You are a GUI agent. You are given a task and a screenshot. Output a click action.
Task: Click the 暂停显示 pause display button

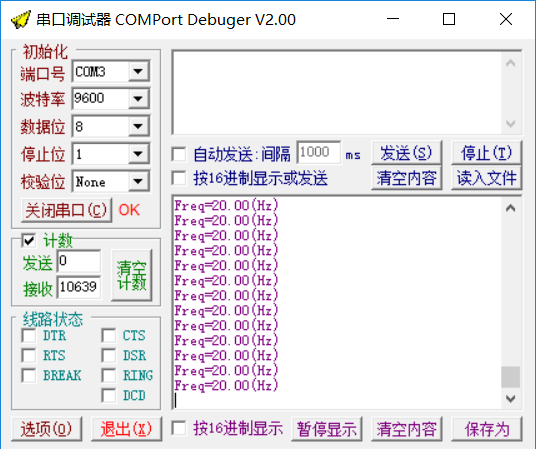326,429
